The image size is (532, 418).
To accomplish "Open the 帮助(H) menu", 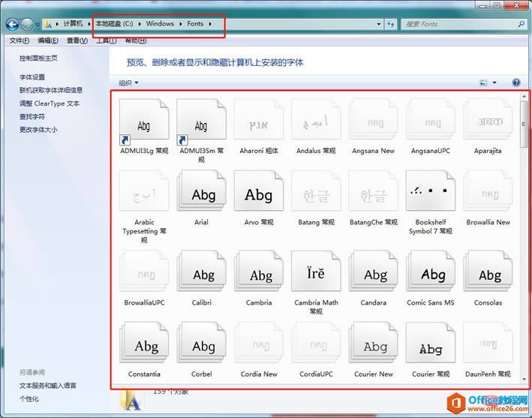I will pyautogui.click(x=136, y=41).
